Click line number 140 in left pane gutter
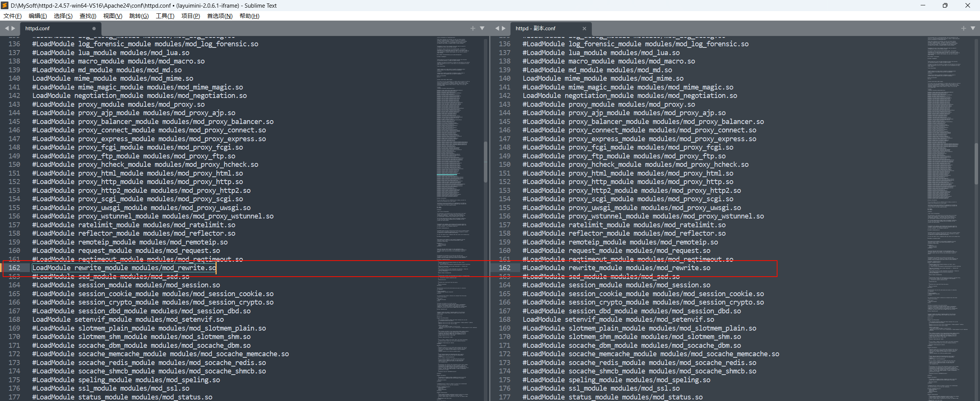 15,78
